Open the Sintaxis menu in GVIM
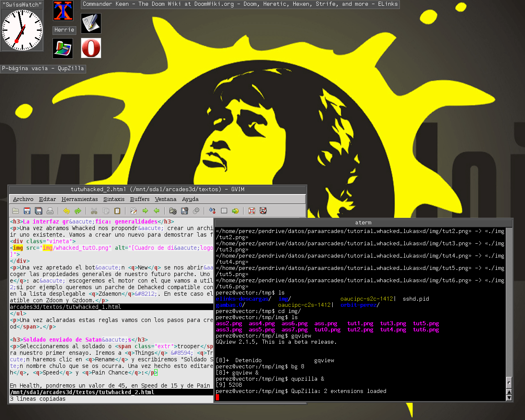Image resolution: width=525 pixels, height=420 pixels. coord(114,199)
